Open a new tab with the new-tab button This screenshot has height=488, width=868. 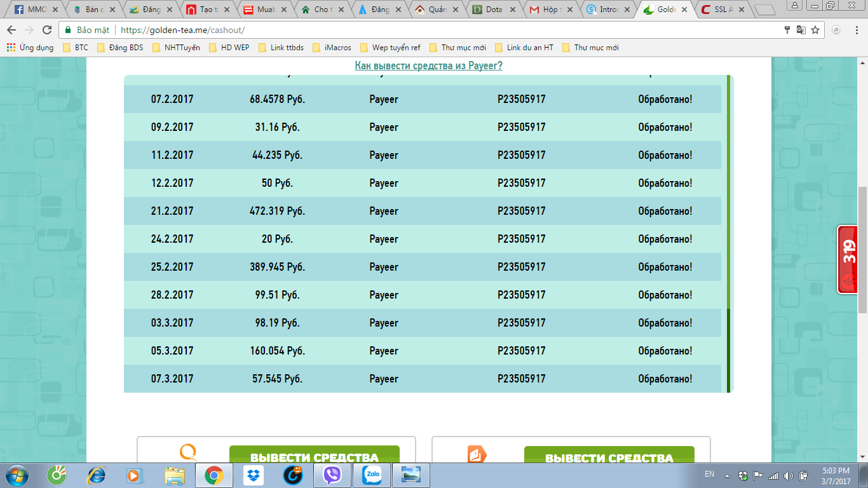pyautogui.click(x=765, y=10)
